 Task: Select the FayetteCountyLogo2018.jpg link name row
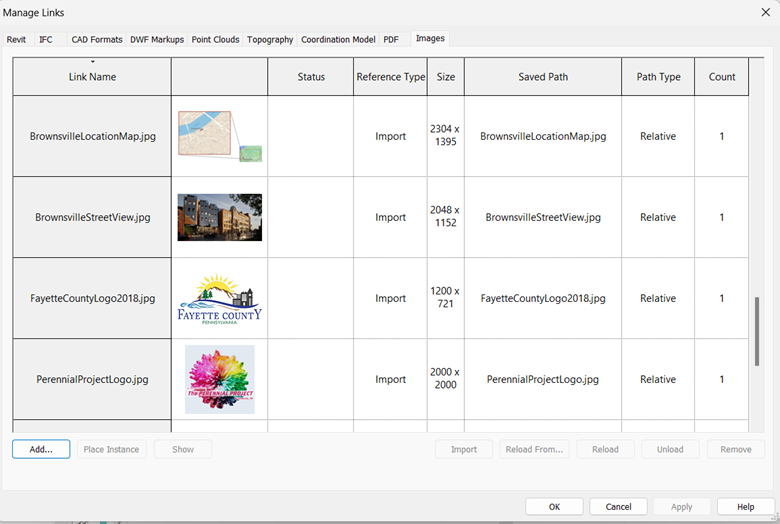pyautogui.click(x=92, y=298)
